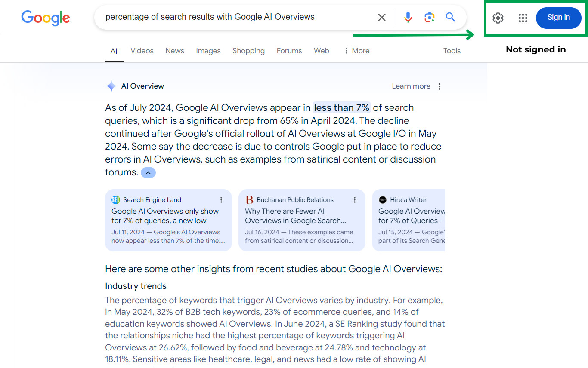The width and height of the screenshot is (588, 368).
Task: Open Google Lens image search
Action: (x=429, y=17)
